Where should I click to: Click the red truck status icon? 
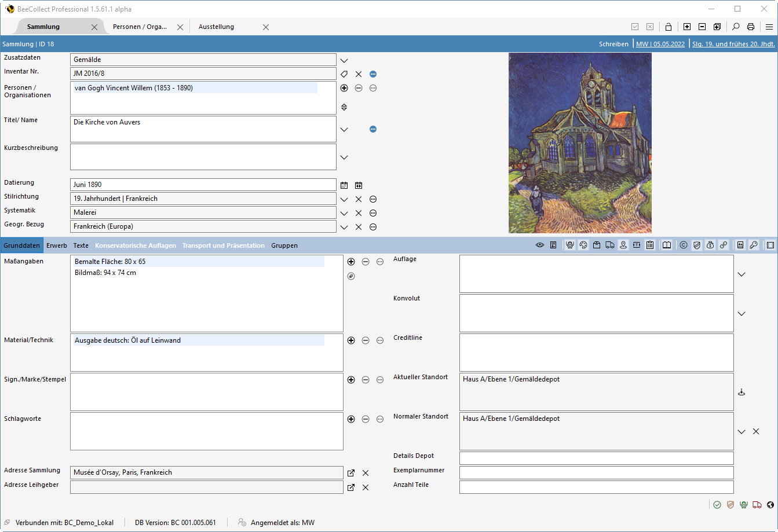(x=757, y=505)
